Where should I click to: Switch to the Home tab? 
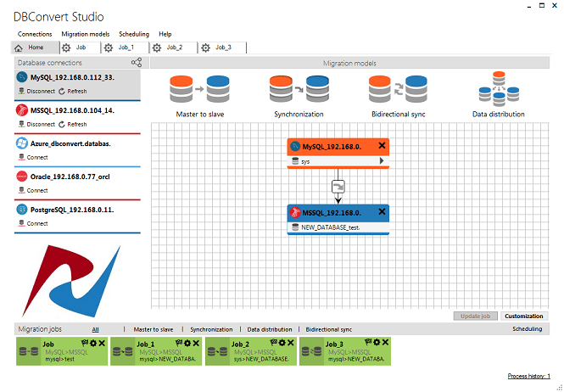[x=36, y=48]
